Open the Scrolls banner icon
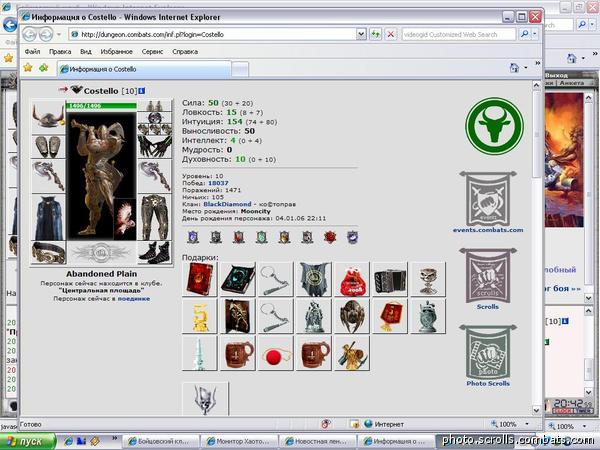Viewport: 600px width, 450px height. click(x=488, y=276)
